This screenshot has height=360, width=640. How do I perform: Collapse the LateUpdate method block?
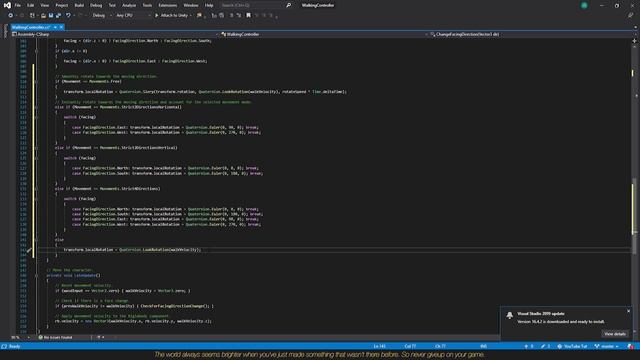[x=36, y=275]
